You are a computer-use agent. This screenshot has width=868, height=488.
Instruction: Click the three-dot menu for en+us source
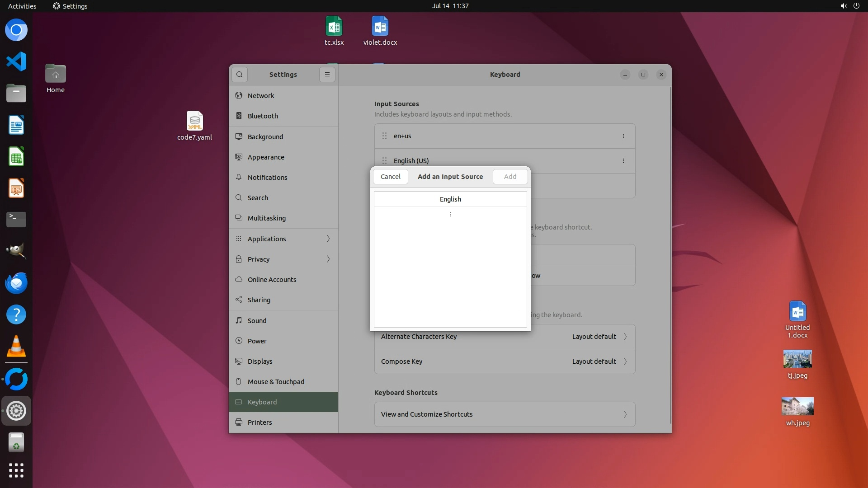coord(623,136)
